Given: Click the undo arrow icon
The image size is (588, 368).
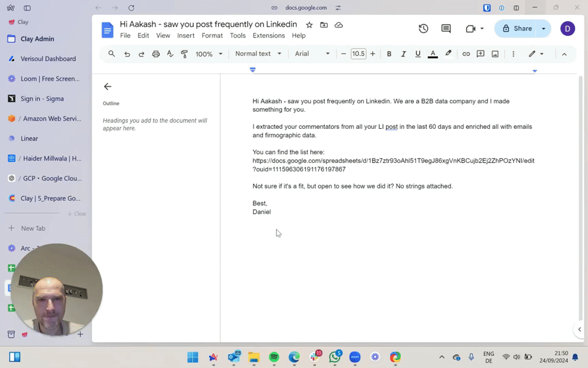Looking at the screenshot, I should point(127,54).
